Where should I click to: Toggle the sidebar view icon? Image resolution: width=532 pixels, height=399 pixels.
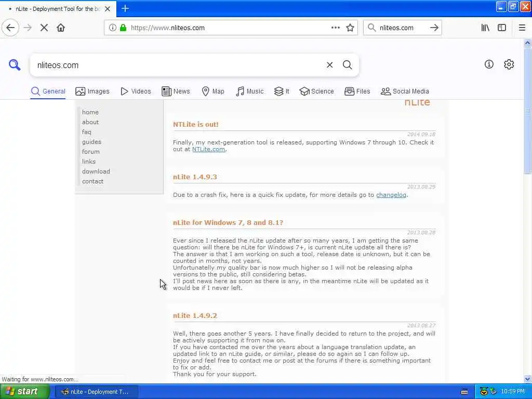click(502, 28)
